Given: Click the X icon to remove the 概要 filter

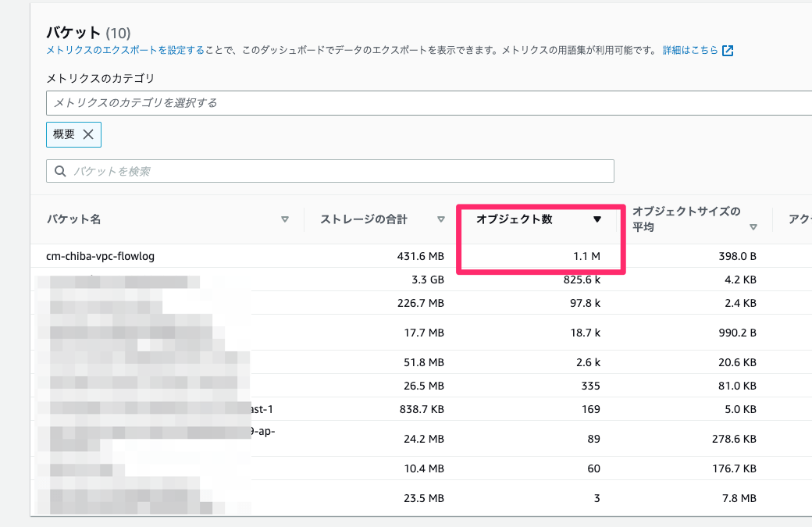Looking at the screenshot, I should click(x=90, y=134).
